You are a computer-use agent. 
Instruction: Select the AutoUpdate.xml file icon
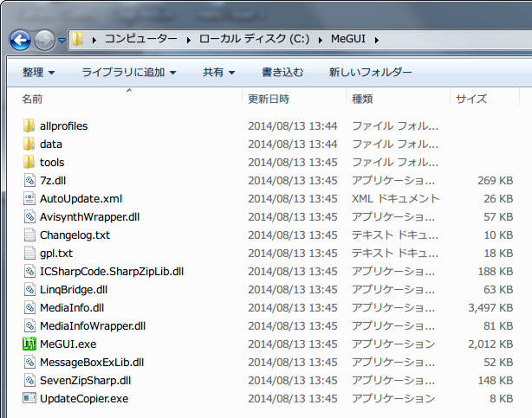pyautogui.click(x=29, y=199)
